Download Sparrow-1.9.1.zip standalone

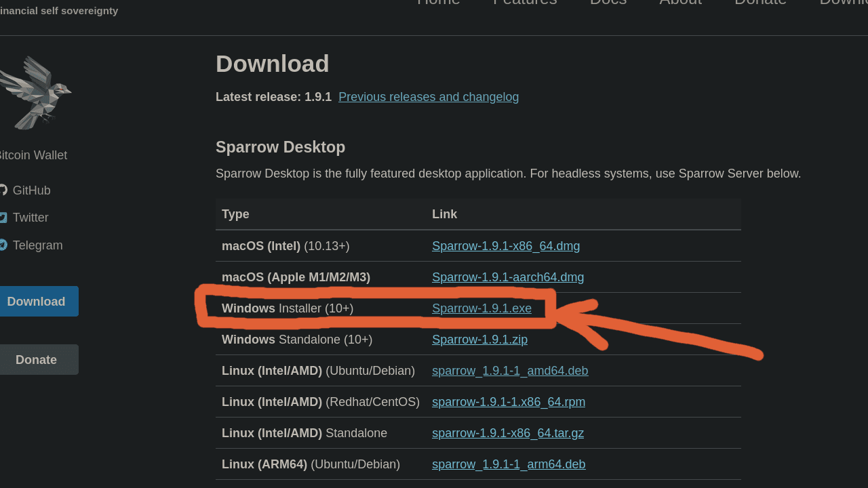coord(479,340)
